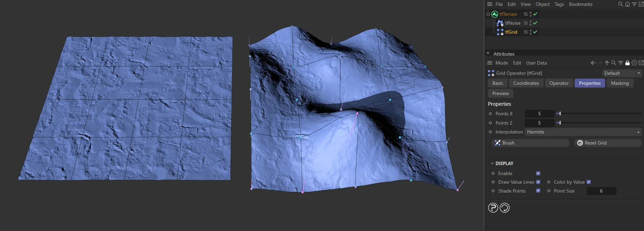
Task: Click the tfNoise operator icon
Action: tap(500, 23)
